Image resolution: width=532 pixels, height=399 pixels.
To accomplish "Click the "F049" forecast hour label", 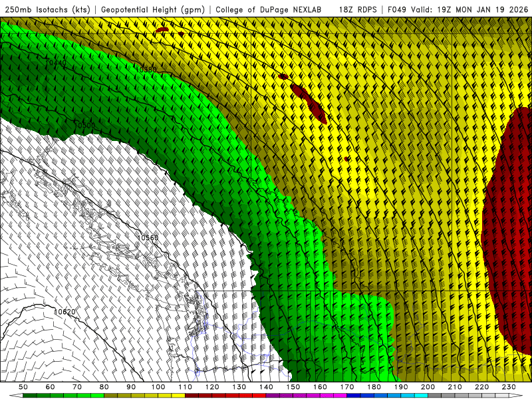I will [x=396, y=10].
